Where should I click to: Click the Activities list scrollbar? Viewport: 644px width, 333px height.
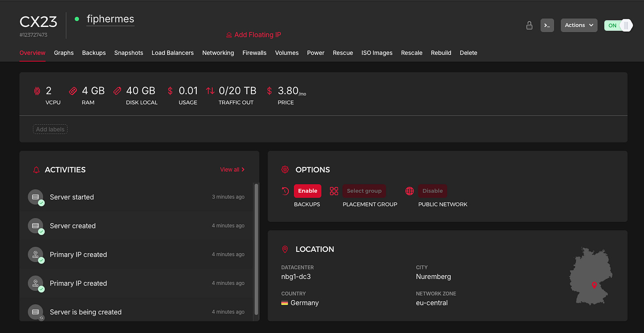[x=256, y=249]
